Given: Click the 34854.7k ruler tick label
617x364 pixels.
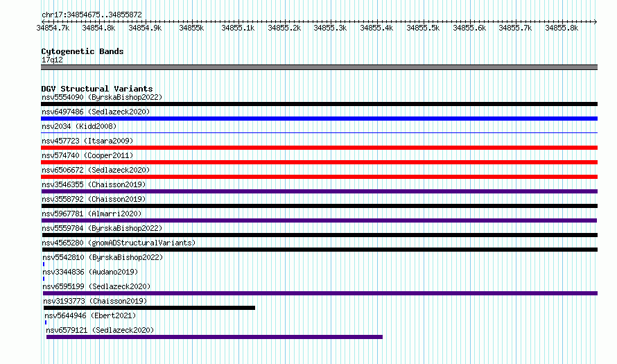Looking at the screenshot, I should (x=53, y=28).
